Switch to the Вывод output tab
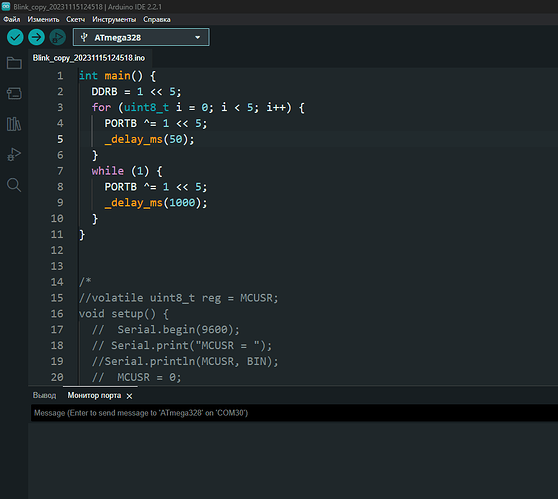Screen dimensions: 558x499 (x=44, y=395)
